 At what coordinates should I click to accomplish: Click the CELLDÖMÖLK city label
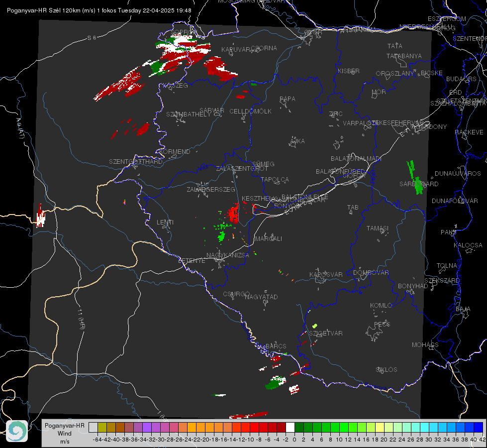coord(251,111)
